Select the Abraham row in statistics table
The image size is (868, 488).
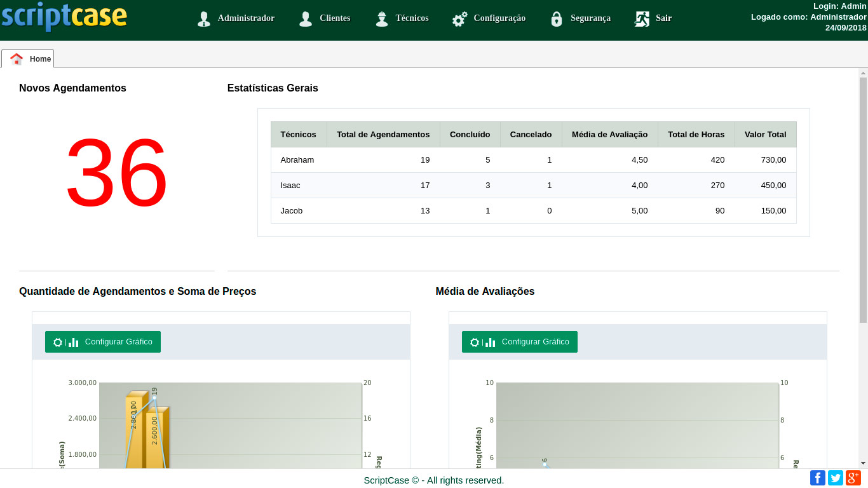click(x=297, y=160)
